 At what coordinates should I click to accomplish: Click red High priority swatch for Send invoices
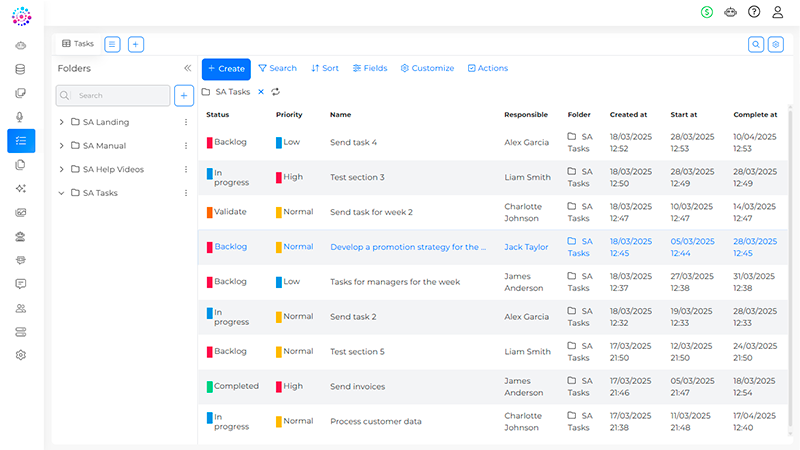pos(279,387)
